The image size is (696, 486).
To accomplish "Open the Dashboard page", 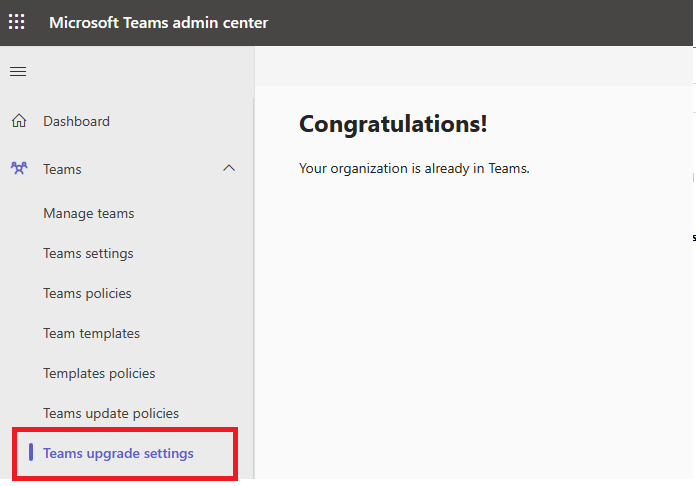I will coord(76,121).
